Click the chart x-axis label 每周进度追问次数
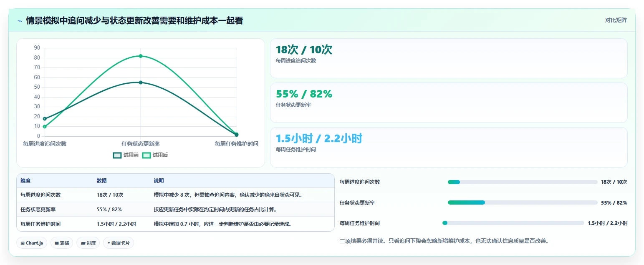The height and width of the screenshot is (265, 644). point(45,144)
